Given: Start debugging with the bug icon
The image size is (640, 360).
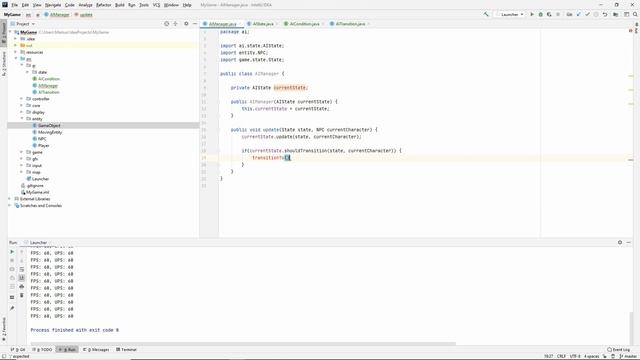Looking at the screenshot, I should point(540,14).
